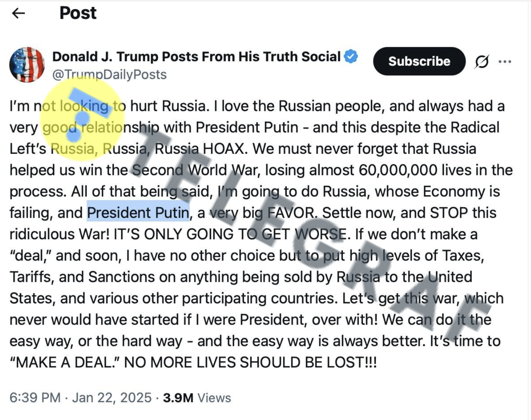Click the 3.9M Views count
This screenshot has width=531, height=420.
pos(197,398)
